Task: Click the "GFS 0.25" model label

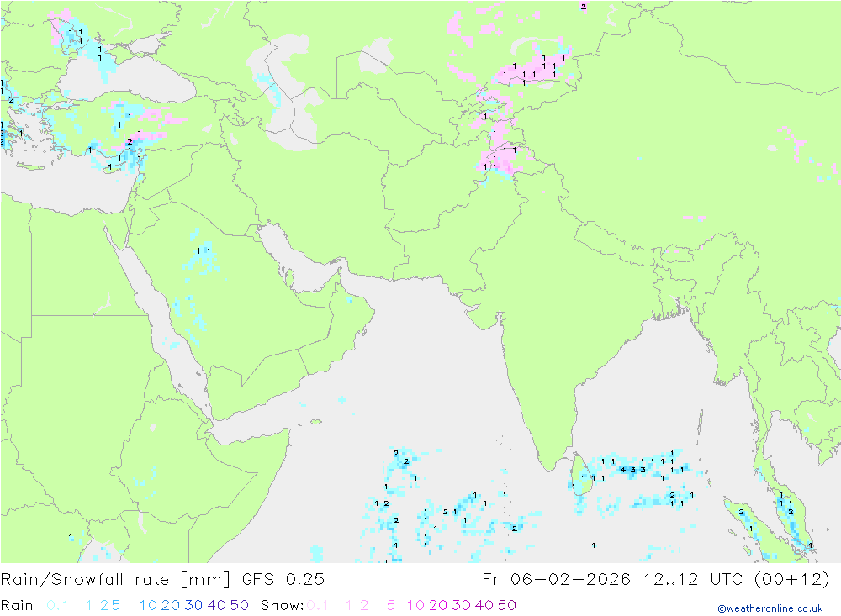Action: point(283,580)
